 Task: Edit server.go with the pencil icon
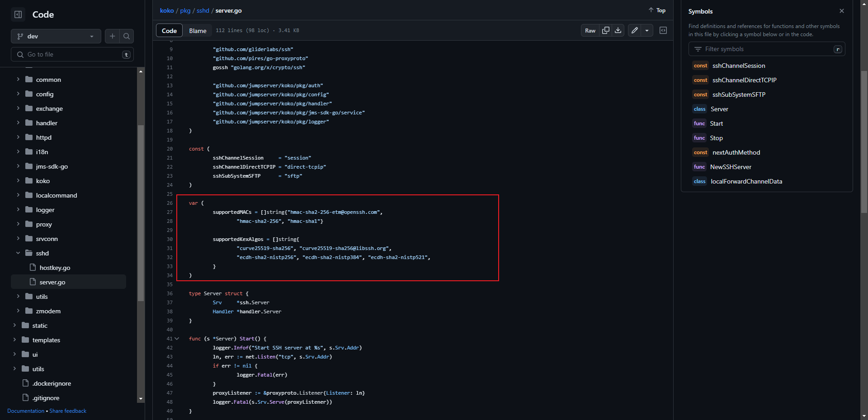(634, 30)
